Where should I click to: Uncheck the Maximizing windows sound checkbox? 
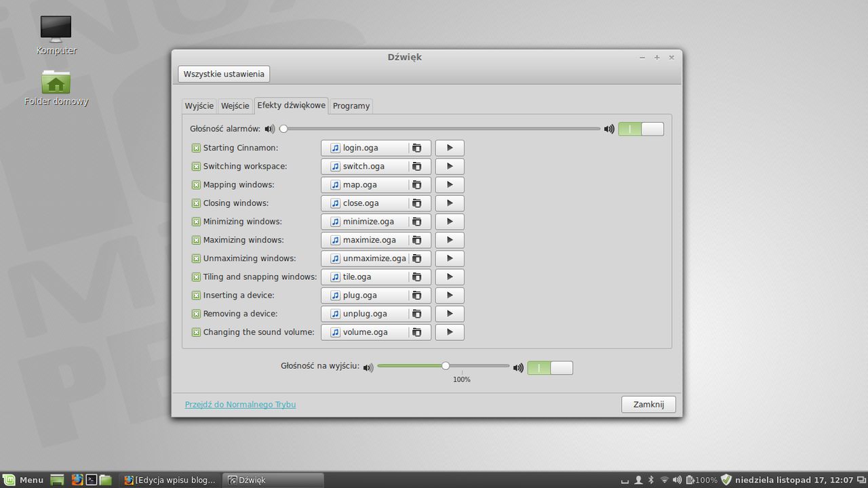196,240
